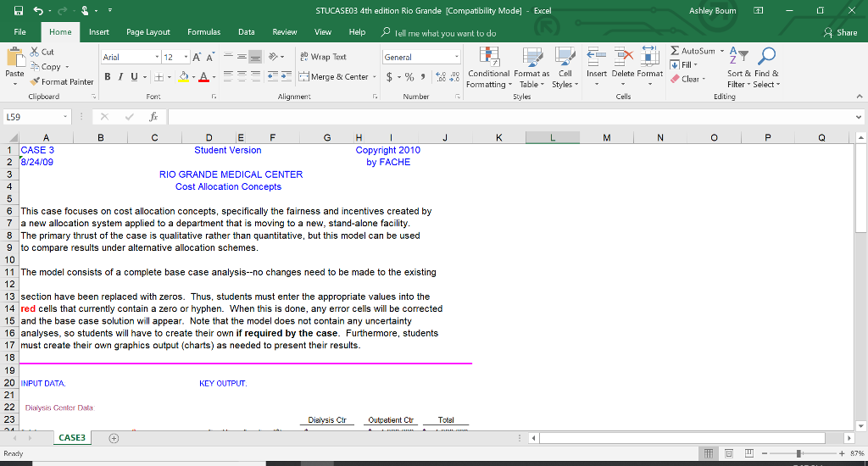This screenshot has height=466, width=868.
Task: Switch to the Formulas tab
Action: [x=203, y=32]
